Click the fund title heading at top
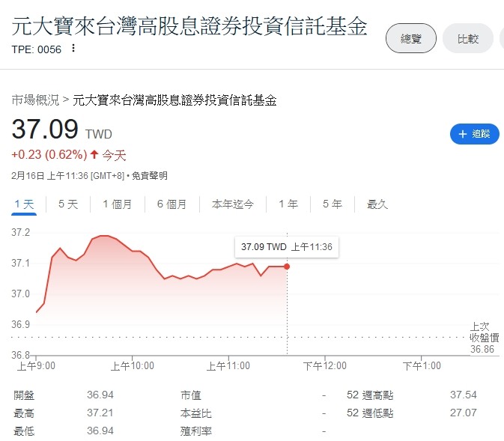Viewport: 504px width, 441px height. (x=189, y=26)
